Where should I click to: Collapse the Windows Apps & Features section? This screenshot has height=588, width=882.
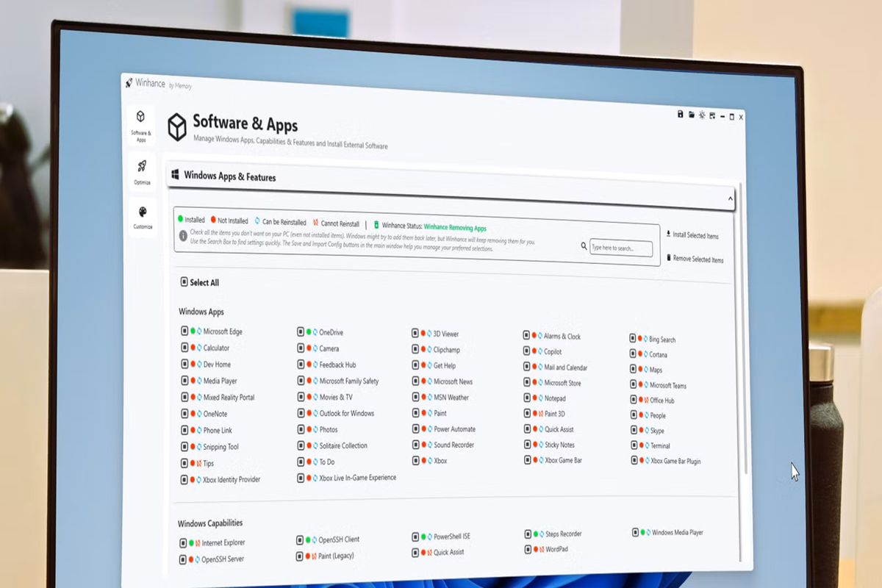(730, 198)
